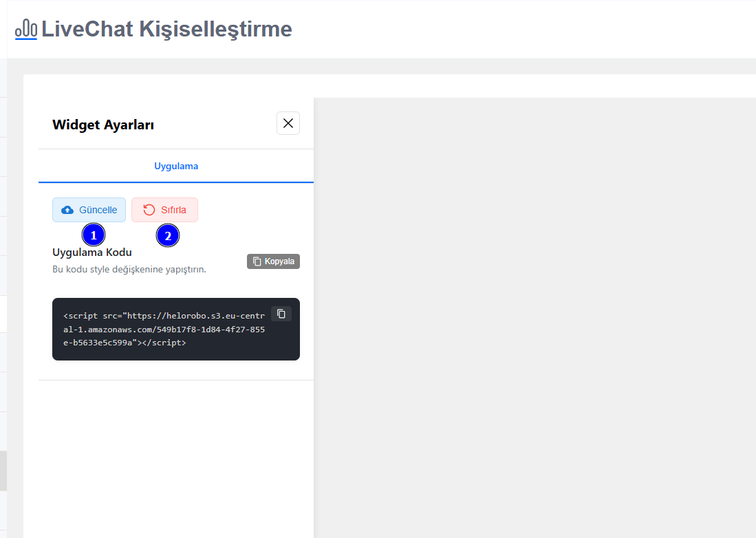The height and width of the screenshot is (538, 756).
Task: Click the cloud upload icon on Güncelle
Action: (67, 210)
